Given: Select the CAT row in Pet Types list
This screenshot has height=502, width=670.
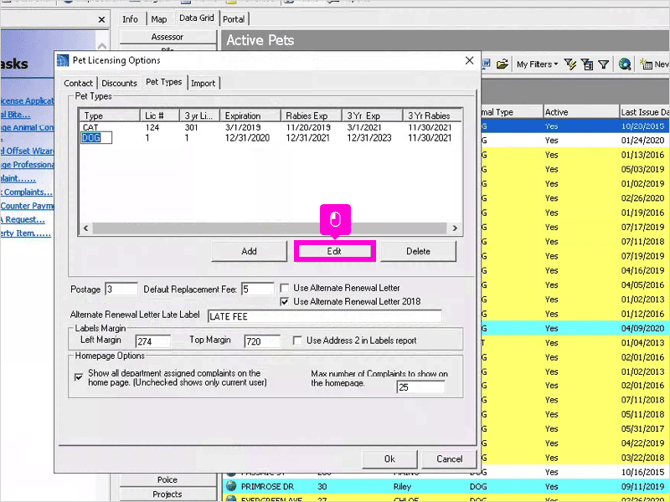Looking at the screenshot, I should pyautogui.click(x=270, y=127).
